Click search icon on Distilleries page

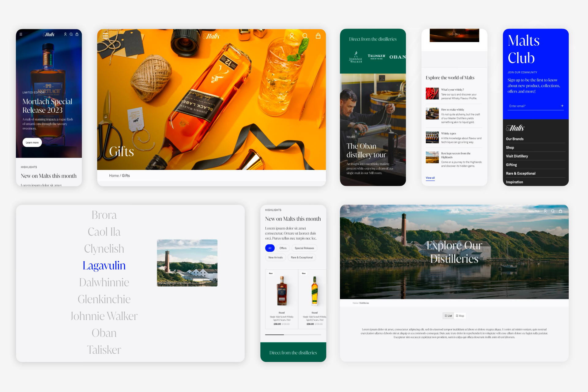click(553, 211)
